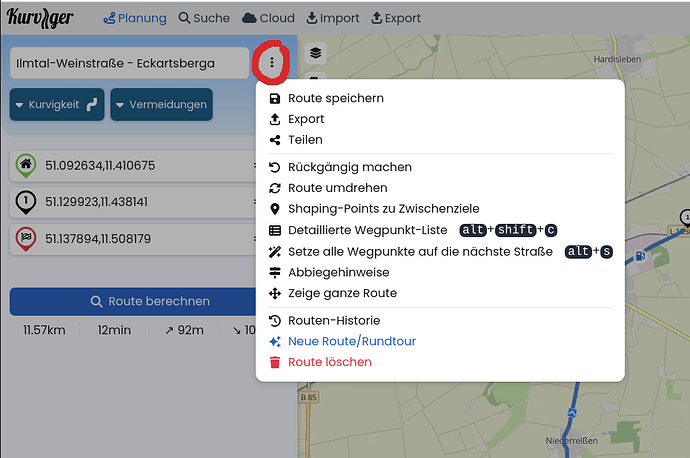Click the undo arrow icon Rückgängig machen
This screenshot has width=690, height=458.
click(275, 167)
